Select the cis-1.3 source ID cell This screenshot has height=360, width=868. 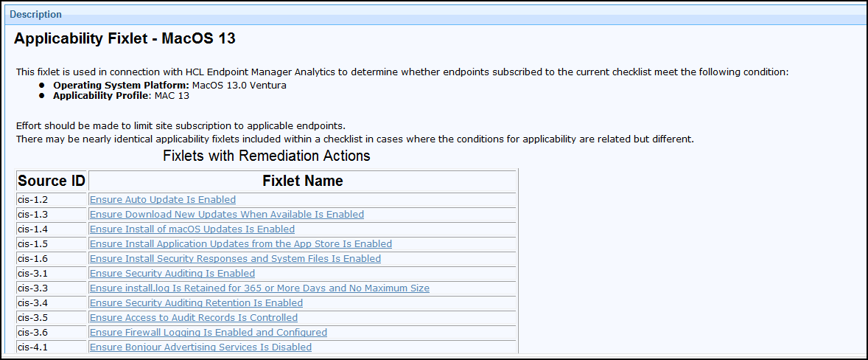tap(52, 215)
